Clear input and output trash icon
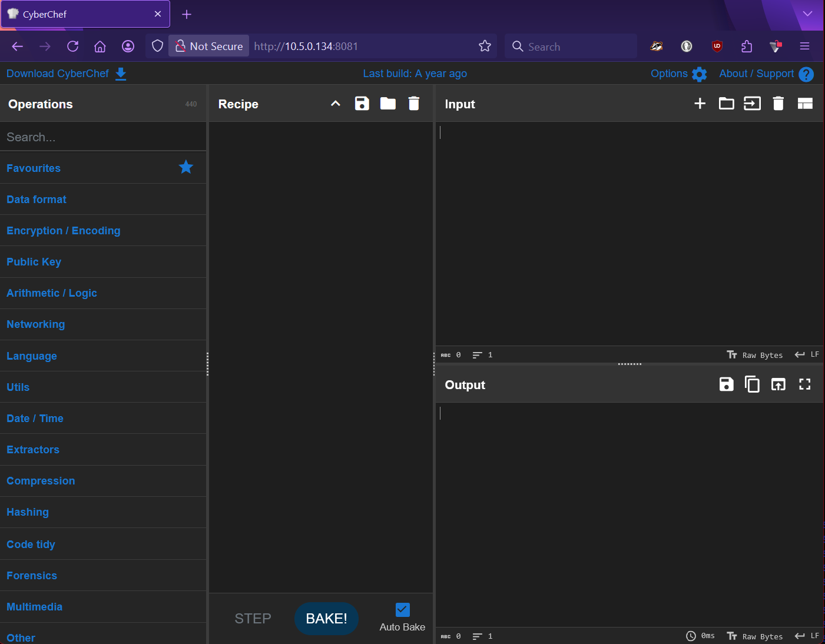 pos(778,104)
